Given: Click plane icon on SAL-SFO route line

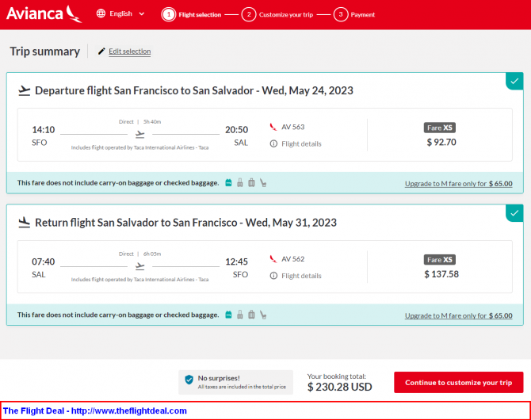Looking at the screenshot, I should coord(139,266).
